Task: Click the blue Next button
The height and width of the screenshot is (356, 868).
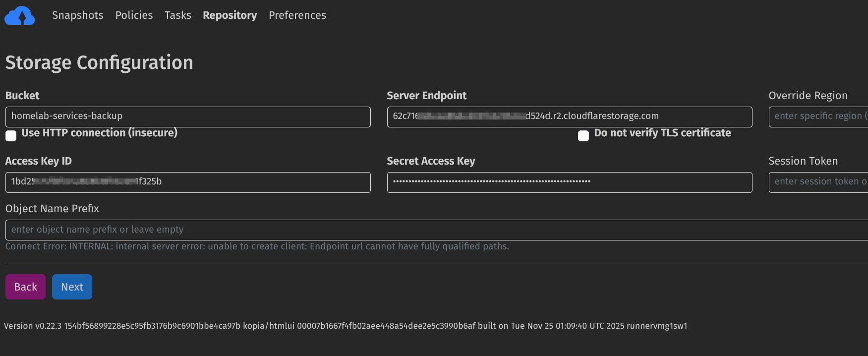Action: pos(72,287)
